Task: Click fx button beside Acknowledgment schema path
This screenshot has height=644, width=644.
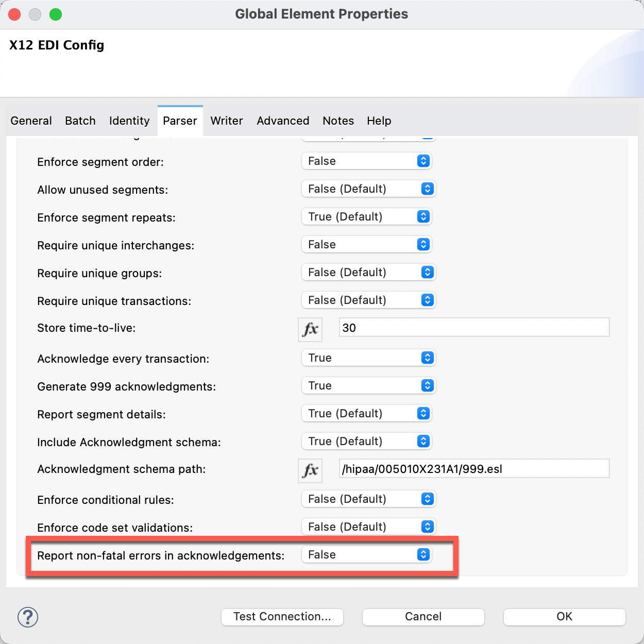Action: coord(310,470)
